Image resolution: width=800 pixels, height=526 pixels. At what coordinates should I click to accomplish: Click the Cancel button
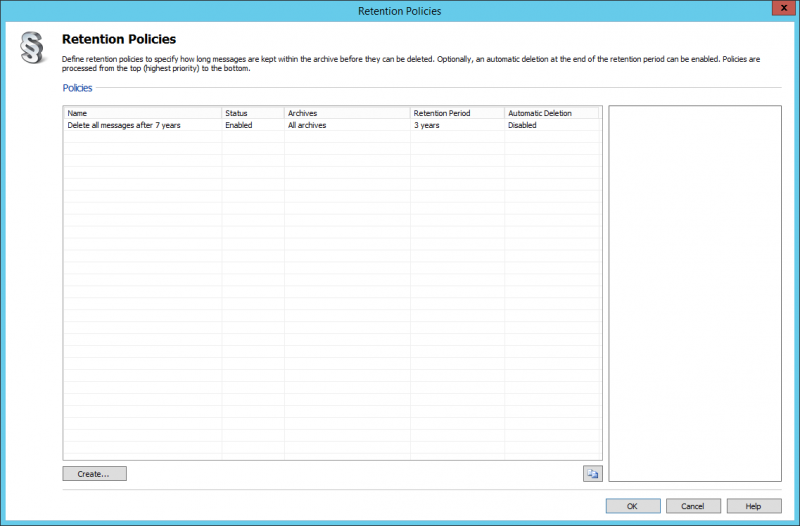click(x=693, y=506)
